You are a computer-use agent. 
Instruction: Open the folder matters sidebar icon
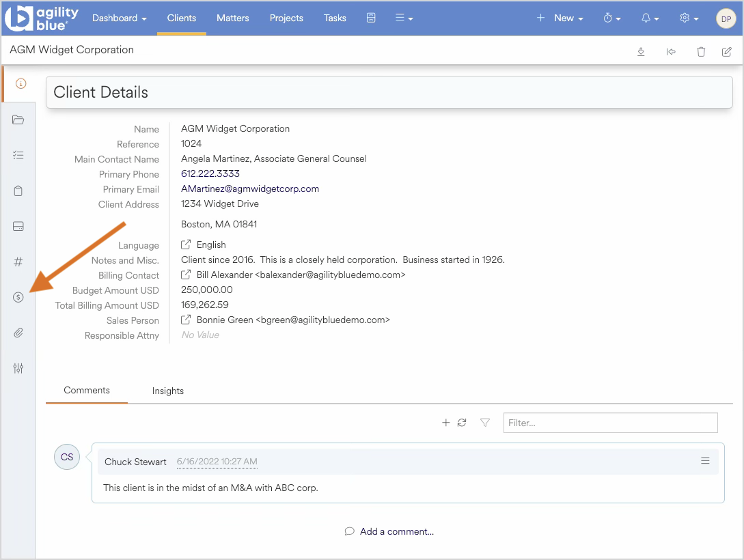18,120
